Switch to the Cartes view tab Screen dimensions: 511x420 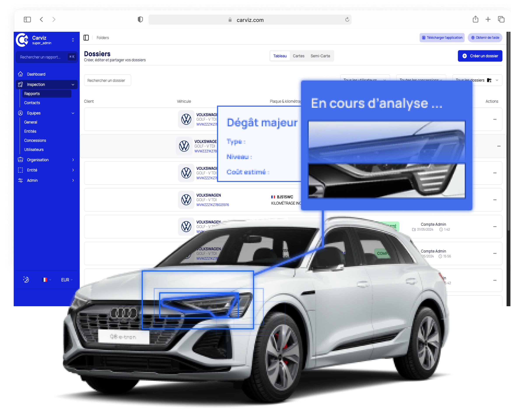(299, 56)
